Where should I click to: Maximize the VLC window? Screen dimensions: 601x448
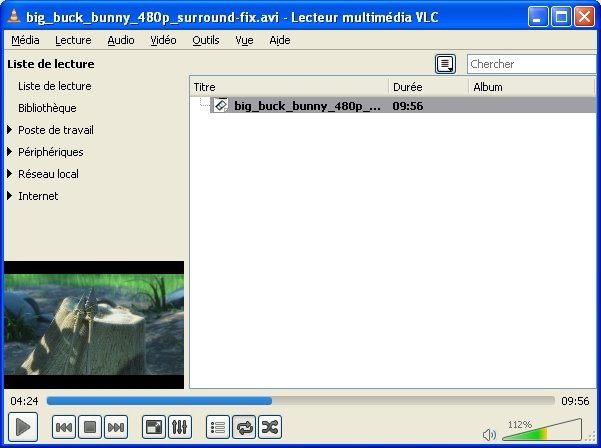point(561,17)
